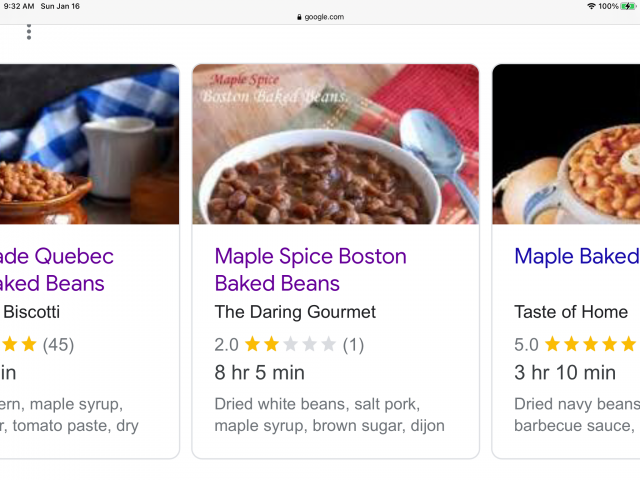Select the Taste of Home source name

coord(571,312)
